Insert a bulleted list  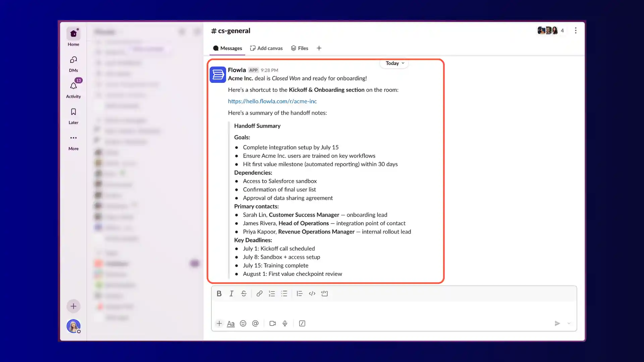pyautogui.click(x=284, y=294)
